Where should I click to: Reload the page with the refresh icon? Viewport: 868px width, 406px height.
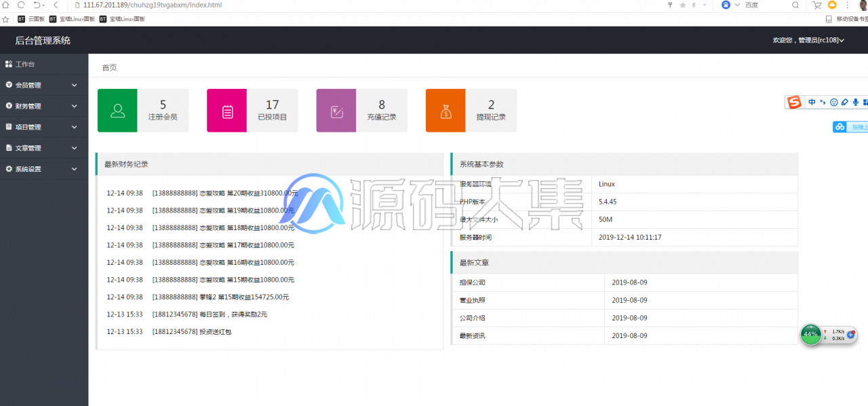click(x=21, y=5)
